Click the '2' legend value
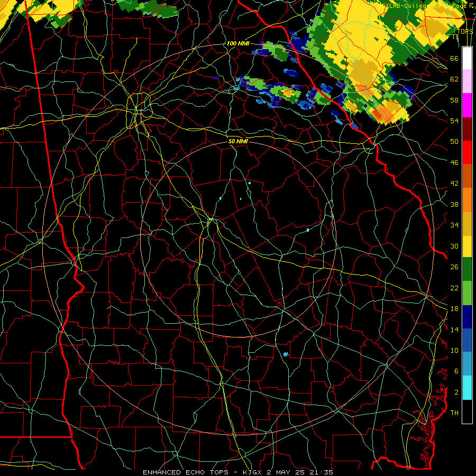This screenshot has height=476, width=476. pos(456,392)
